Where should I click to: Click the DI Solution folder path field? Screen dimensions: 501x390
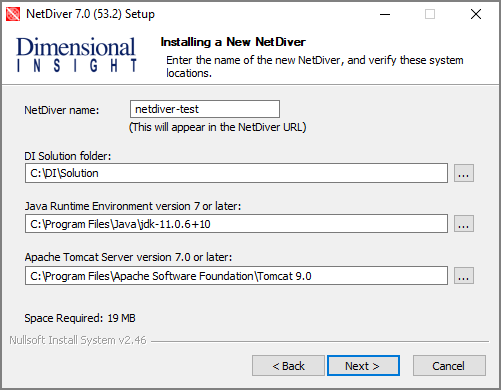(x=236, y=173)
